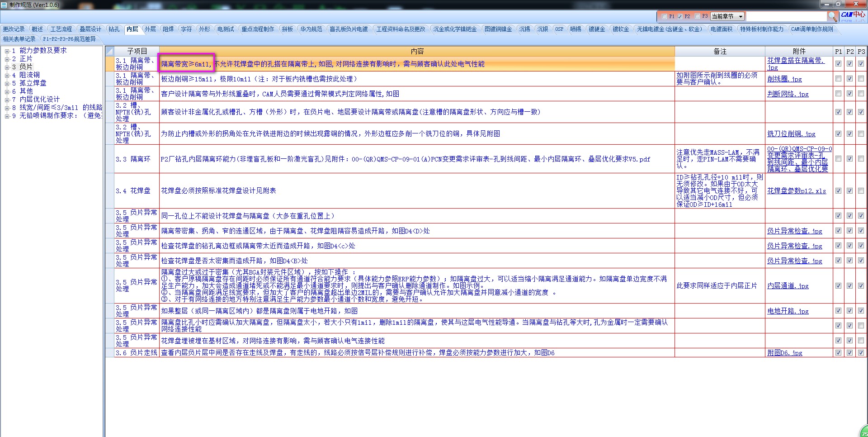868x437 pixels.
Task: Switch to the 更改记录 tab
Action: coord(14,29)
